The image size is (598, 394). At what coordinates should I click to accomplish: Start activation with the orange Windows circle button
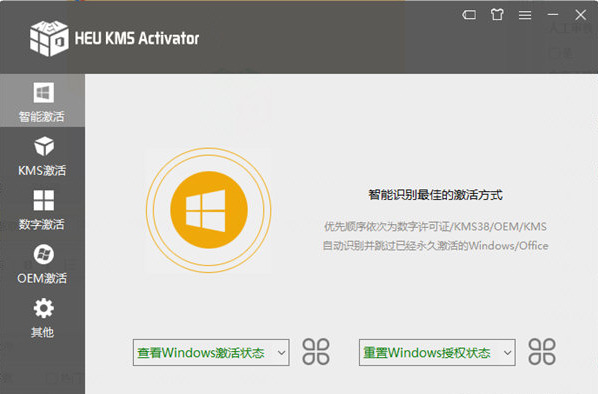click(x=209, y=210)
